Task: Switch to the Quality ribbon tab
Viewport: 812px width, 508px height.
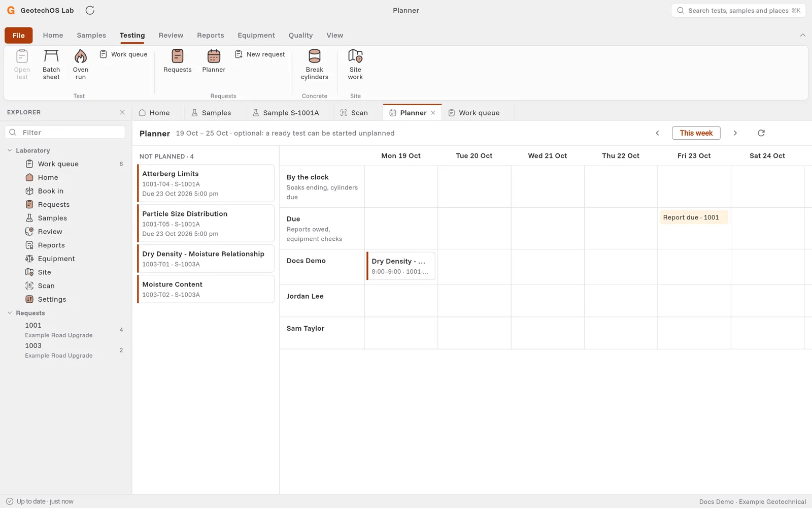Action: 300,35
